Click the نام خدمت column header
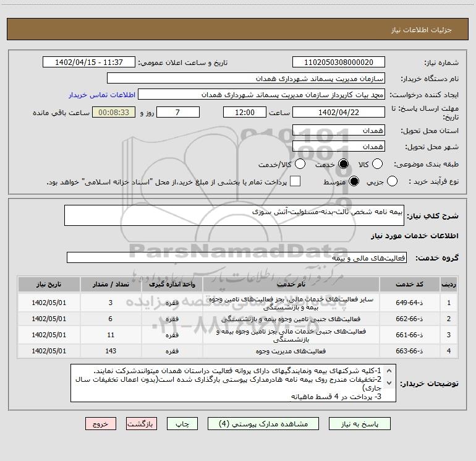 291,285
